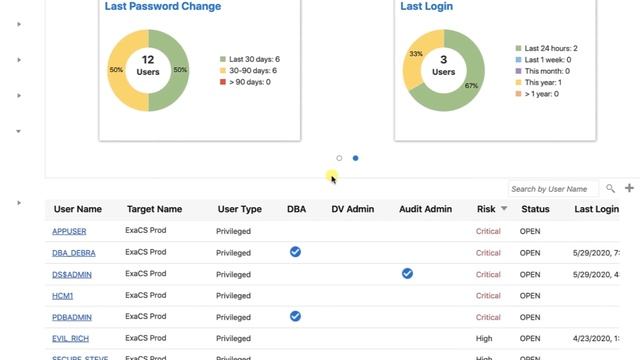Open the PDBADMIN user link
Screen dimensions: 640x360
72,318
